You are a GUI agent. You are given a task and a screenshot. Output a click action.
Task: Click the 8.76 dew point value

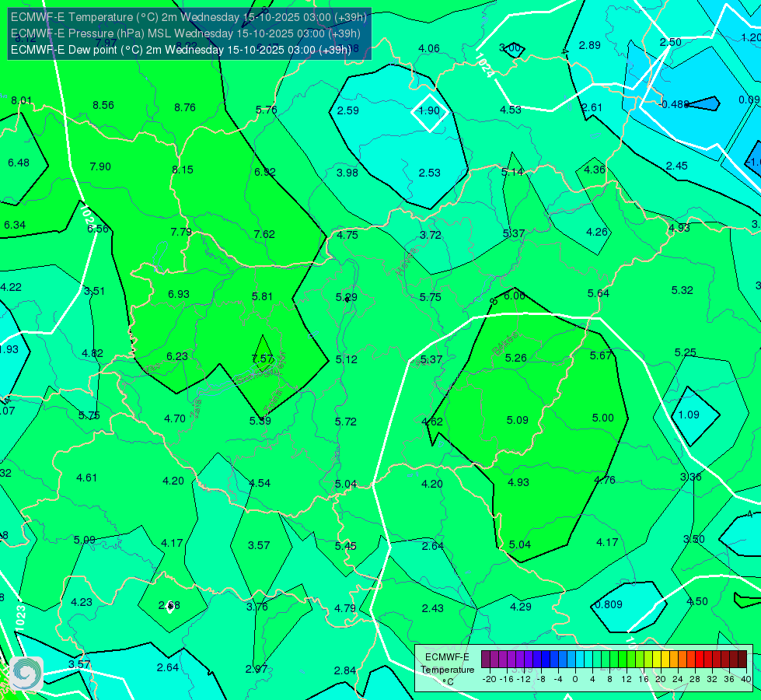coord(185,107)
